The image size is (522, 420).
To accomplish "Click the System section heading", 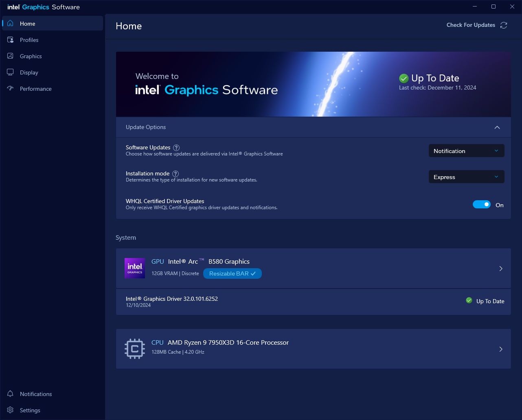I will pos(126,238).
